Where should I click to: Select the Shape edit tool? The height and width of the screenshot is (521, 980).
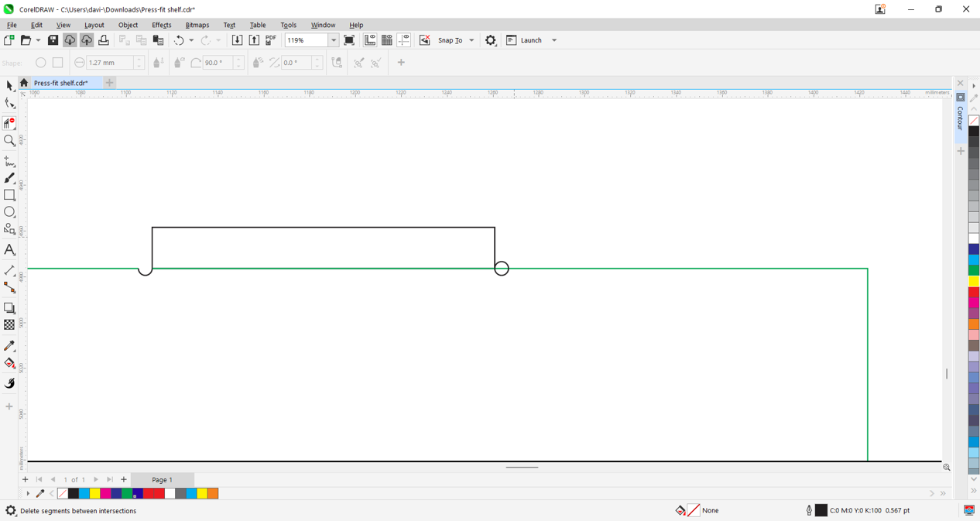pyautogui.click(x=9, y=103)
